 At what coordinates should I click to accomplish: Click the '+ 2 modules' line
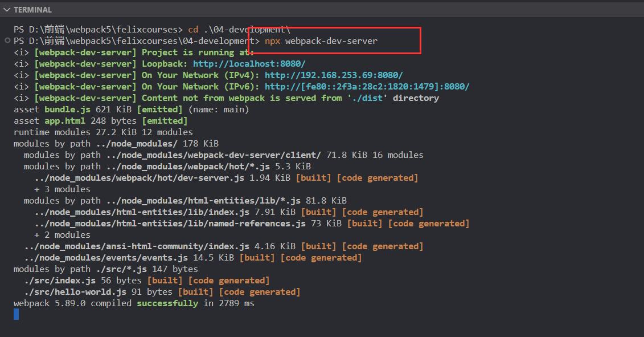[x=63, y=235]
